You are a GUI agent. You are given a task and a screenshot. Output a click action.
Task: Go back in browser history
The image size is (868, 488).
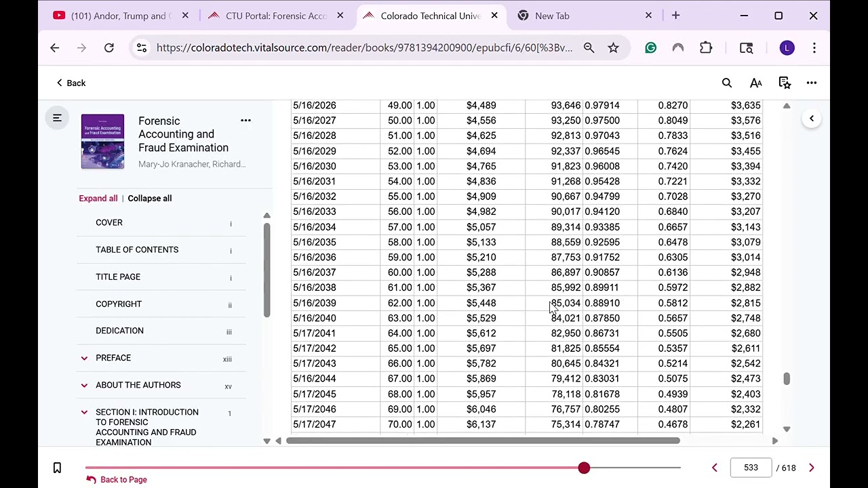tap(55, 47)
